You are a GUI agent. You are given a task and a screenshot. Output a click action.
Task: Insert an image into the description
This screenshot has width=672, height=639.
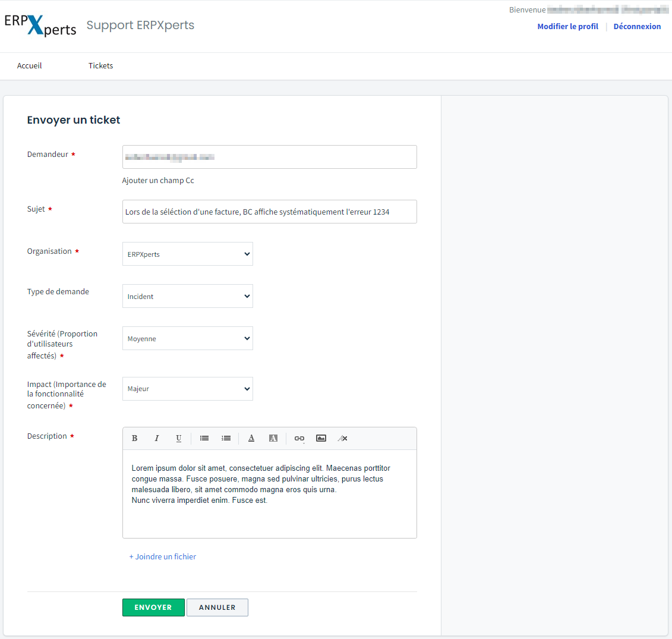tap(321, 438)
